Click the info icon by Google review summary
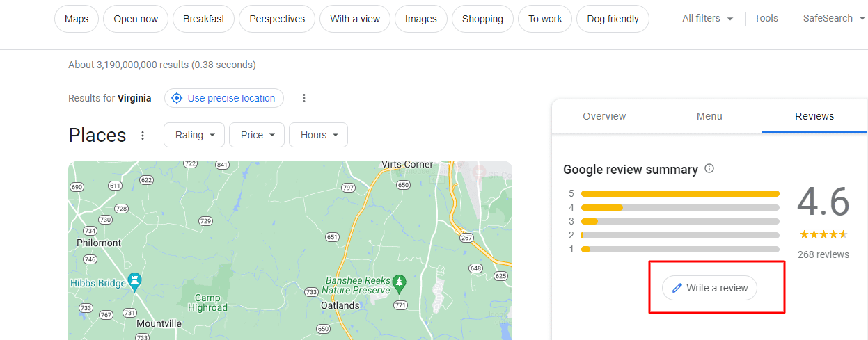Image resolution: width=868 pixels, height=340 pixels. point(709,169)
